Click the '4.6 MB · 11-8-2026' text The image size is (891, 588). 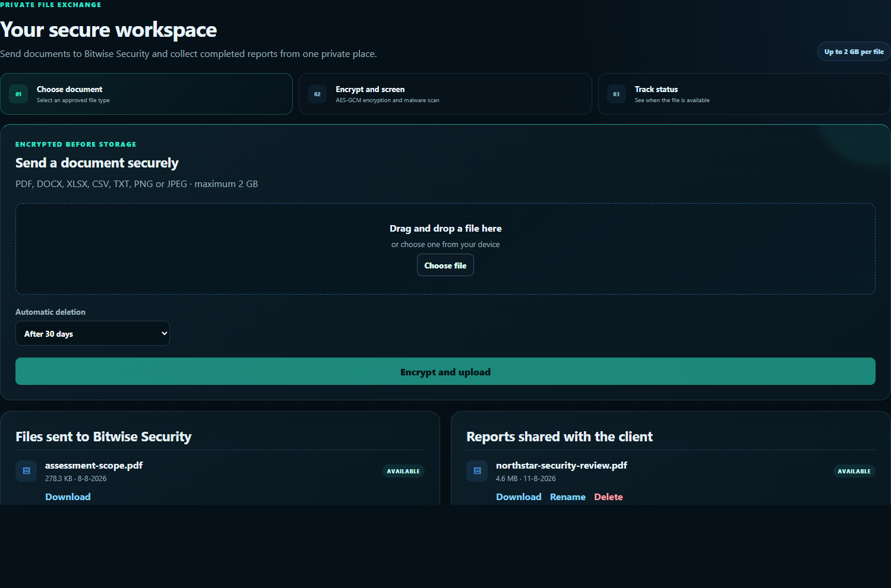[x=526, y=478]
